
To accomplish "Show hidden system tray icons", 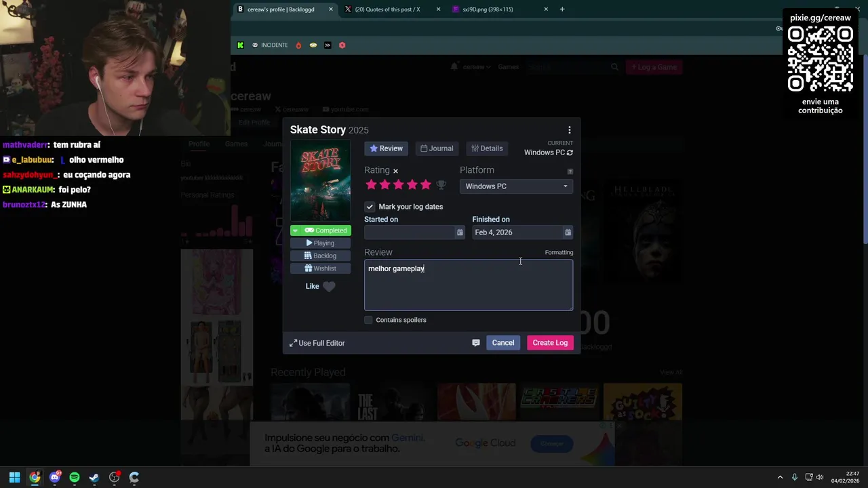I will point(780,477).
